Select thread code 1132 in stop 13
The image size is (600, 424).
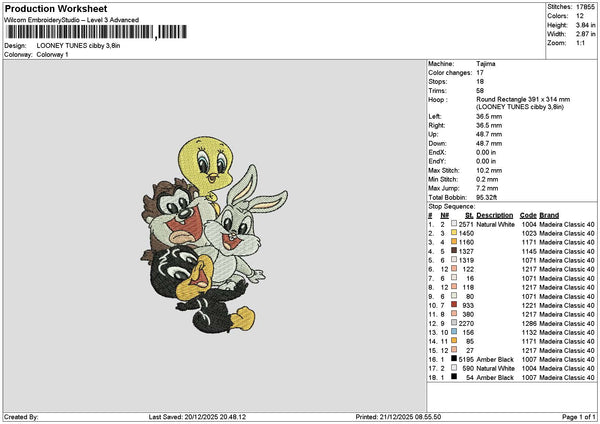pyautogui.click(x=529, y=332)
